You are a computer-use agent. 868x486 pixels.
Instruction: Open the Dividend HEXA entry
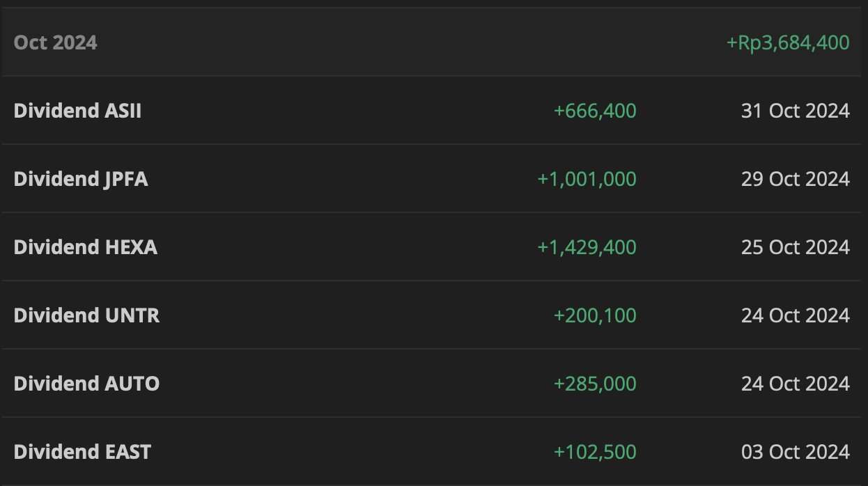(85, 247)
